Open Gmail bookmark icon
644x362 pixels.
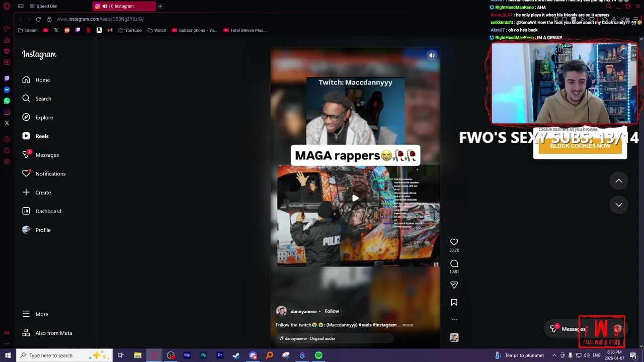110,30
